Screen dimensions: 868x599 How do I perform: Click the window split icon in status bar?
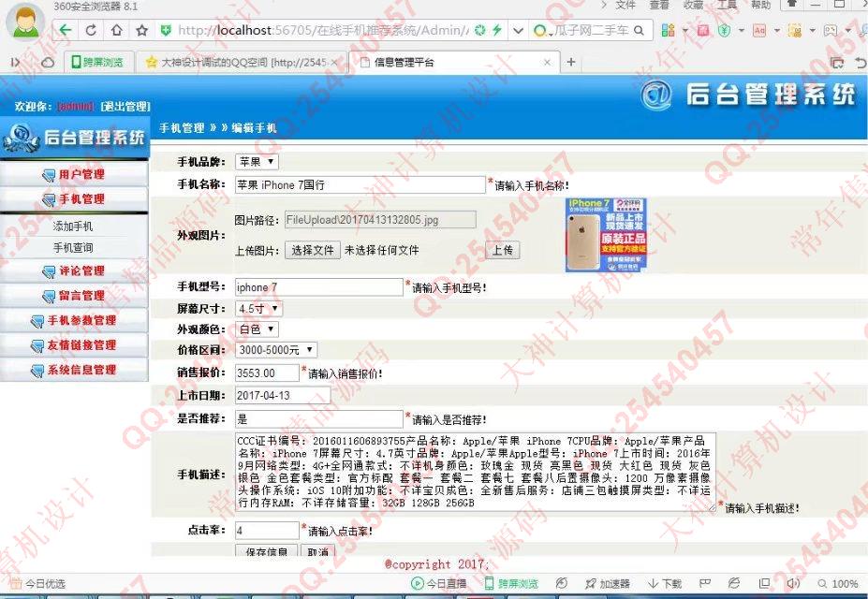[764, 583]
